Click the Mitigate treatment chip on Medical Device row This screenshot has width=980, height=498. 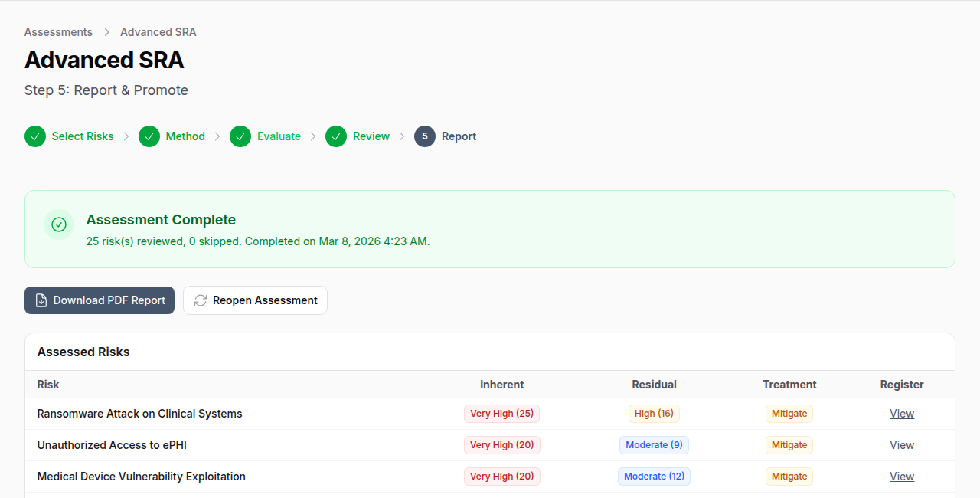coord(789,476)
